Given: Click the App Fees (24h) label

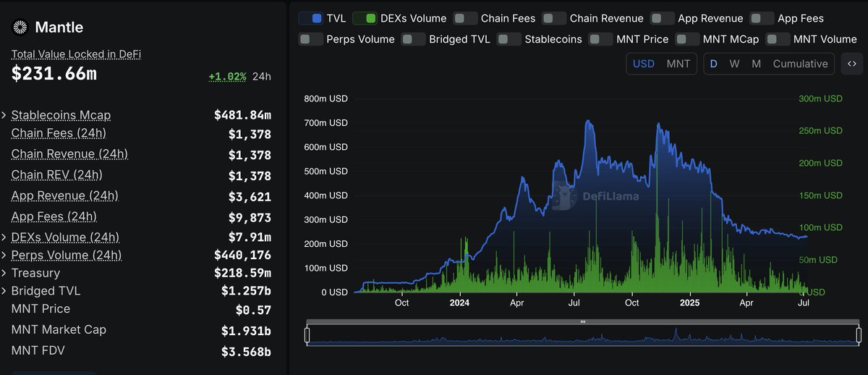Looking at the screenshot, I should (x=54, y=217).
